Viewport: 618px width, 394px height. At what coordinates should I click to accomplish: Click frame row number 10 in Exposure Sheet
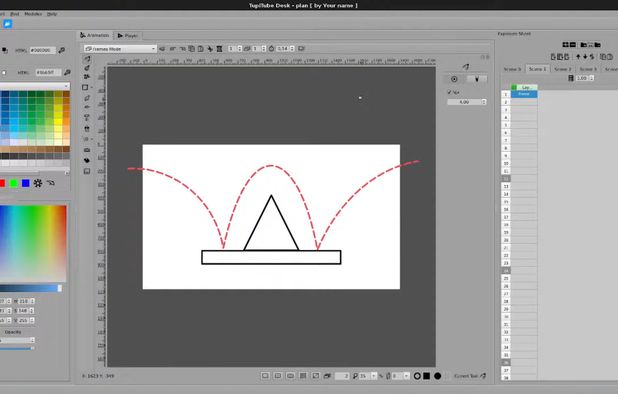pos(506,163)
